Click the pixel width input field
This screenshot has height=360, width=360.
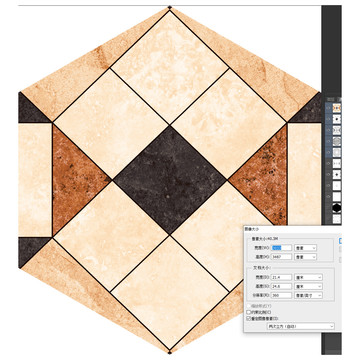coord(282,248)
